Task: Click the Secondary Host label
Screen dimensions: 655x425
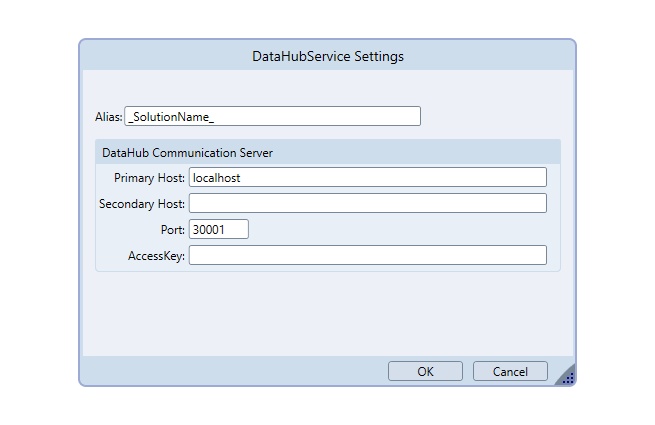Action: click(142, 204)
